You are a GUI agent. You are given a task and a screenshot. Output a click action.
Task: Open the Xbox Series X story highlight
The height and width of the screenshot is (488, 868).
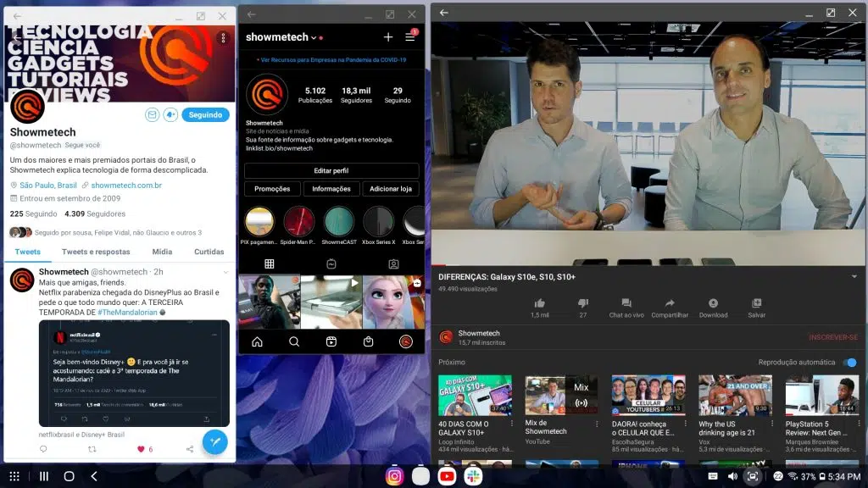tap(378, 222)
